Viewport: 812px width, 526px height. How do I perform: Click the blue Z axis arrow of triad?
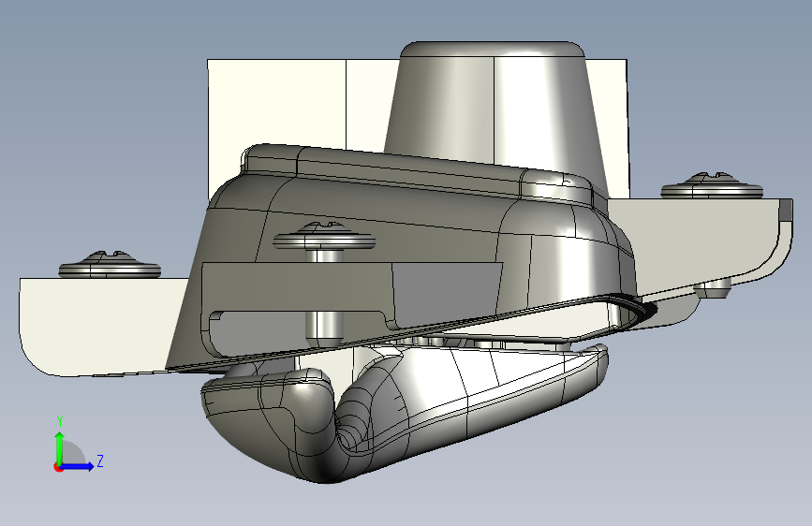[78, 466]
